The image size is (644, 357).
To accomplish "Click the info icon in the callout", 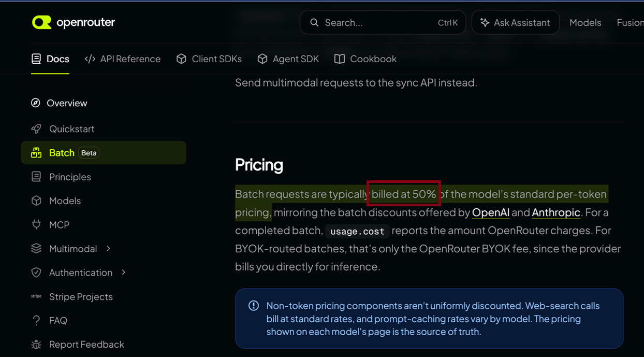I will (x=254, y=306).
